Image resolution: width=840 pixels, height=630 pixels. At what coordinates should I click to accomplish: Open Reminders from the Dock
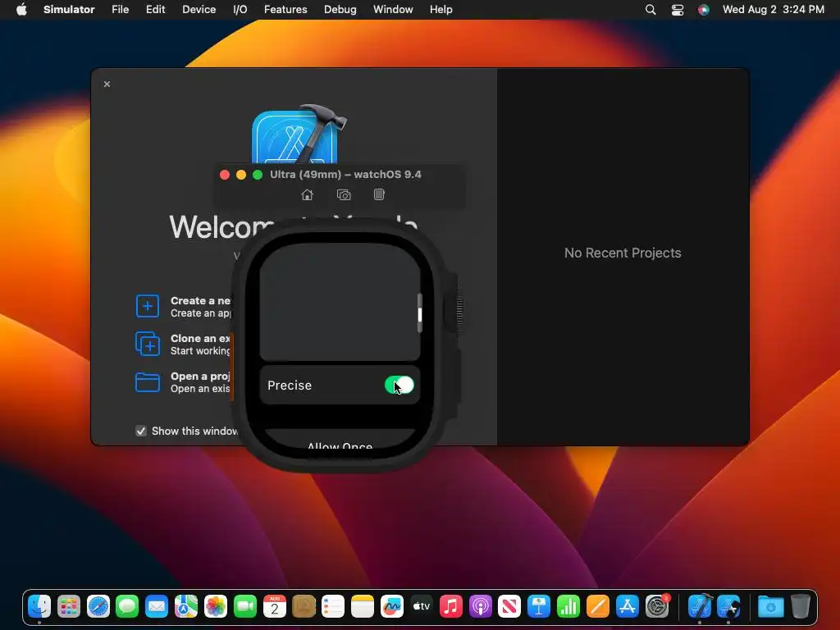[333, 606]
